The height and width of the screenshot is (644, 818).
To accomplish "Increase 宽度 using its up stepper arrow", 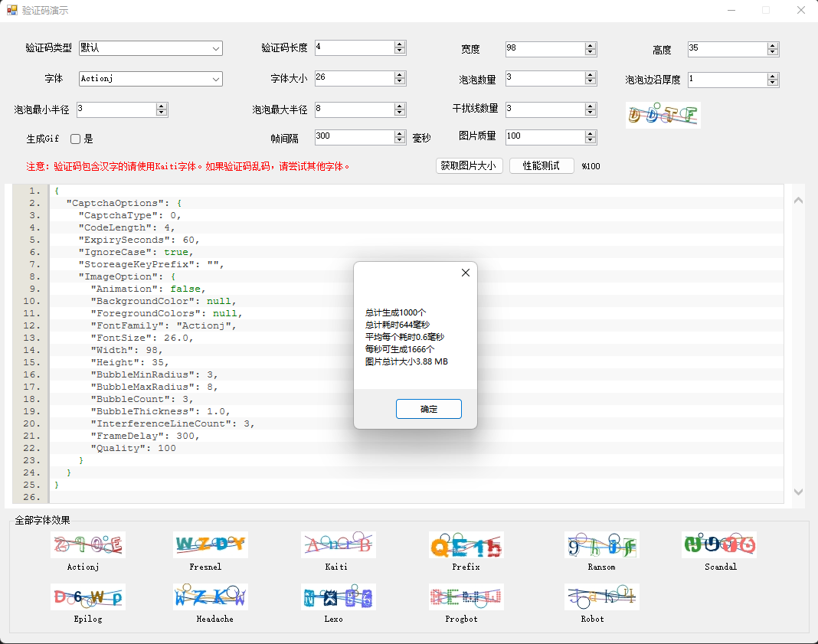I will (x=589, y=44).
